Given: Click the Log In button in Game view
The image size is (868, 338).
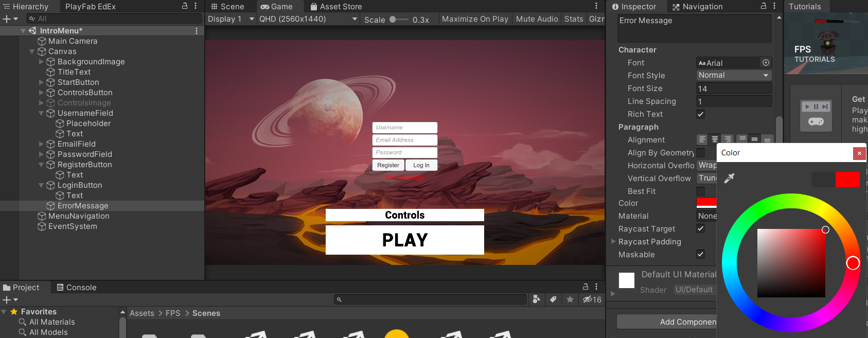Looking at the screenshot, I should (421, 165).
